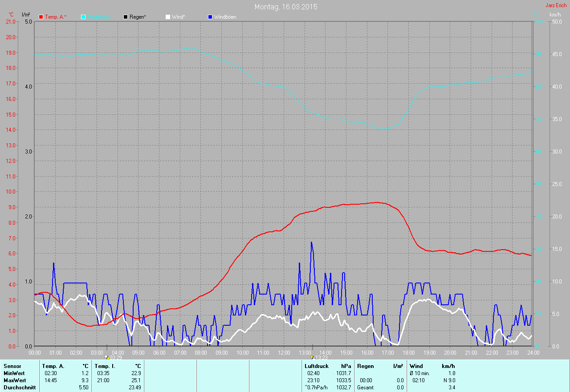Click the 'Ø 10 min.' wind label
Image resolution: width=570 pixels, height=392 pixels.
(x=420, y=373)
